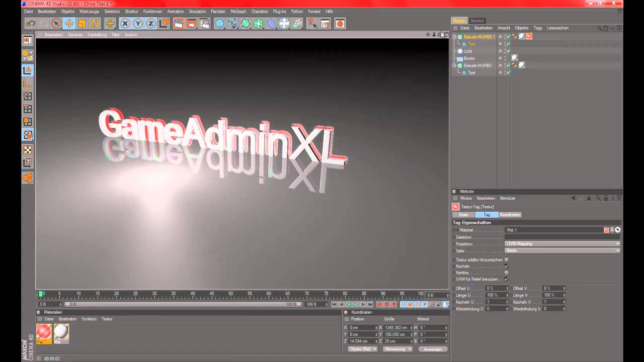644x362 pixels.
Task: Open the spline tools icon
Action: (232, 24)
